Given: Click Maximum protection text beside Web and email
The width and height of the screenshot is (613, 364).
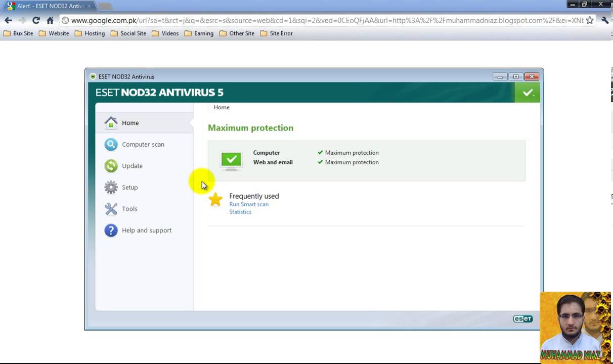Looking at the screenshot, I should [352, 162].
